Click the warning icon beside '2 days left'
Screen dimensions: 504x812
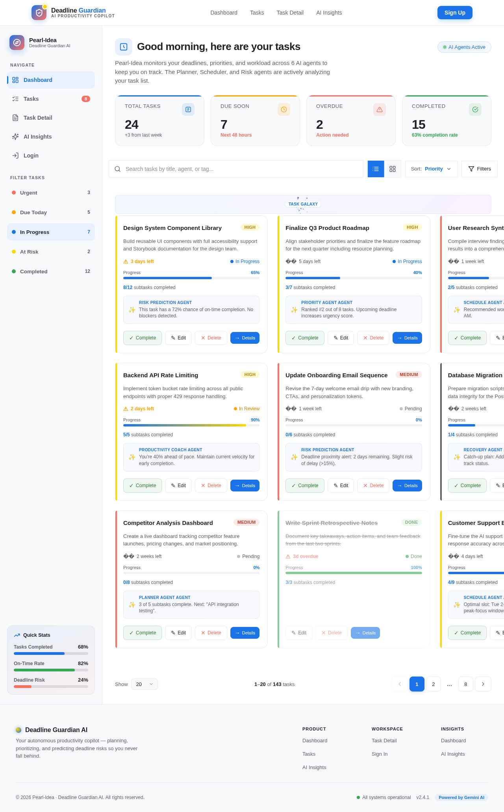point(126,409)
